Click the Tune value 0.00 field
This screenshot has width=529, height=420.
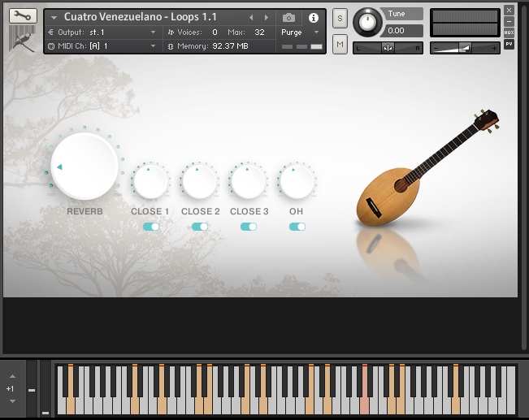(x=402, y=31)
